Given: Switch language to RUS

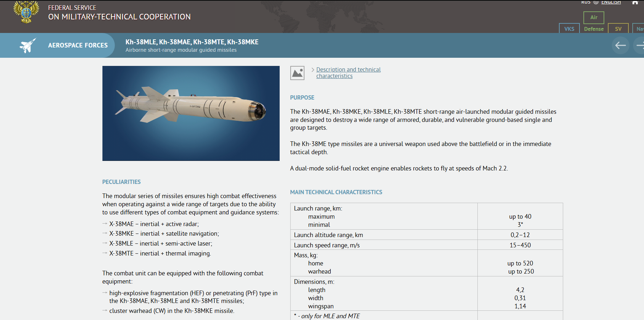Looking at the screenshot, I should coord(586,2).
